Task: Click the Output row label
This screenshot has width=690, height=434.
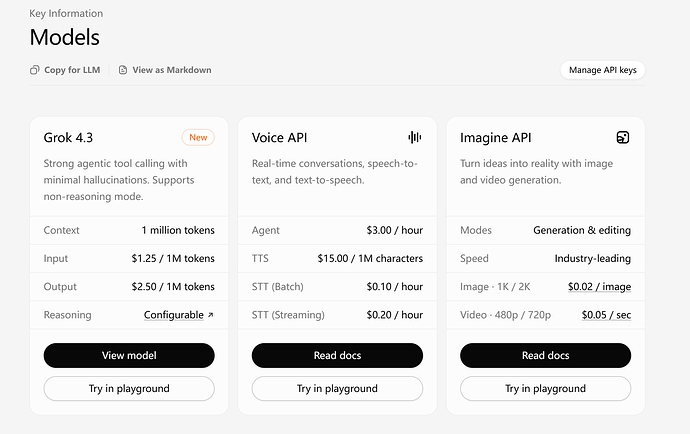Action: click(x=60, y=287)
